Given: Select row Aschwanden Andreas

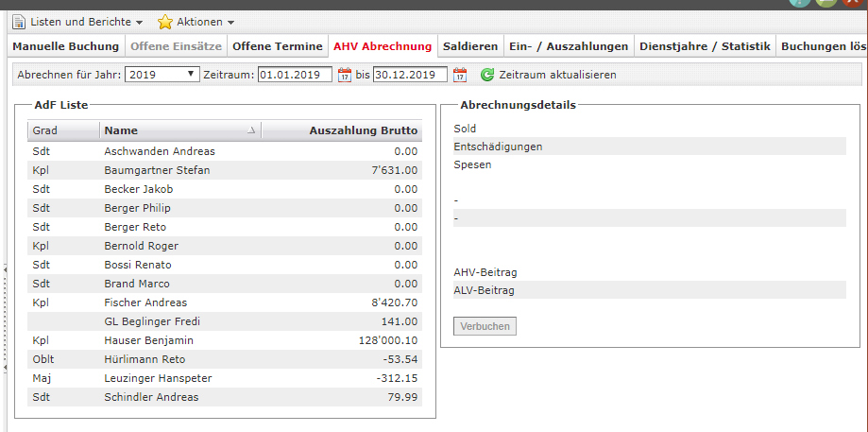Looking at the screenshot, I should [x=225, y=151].
